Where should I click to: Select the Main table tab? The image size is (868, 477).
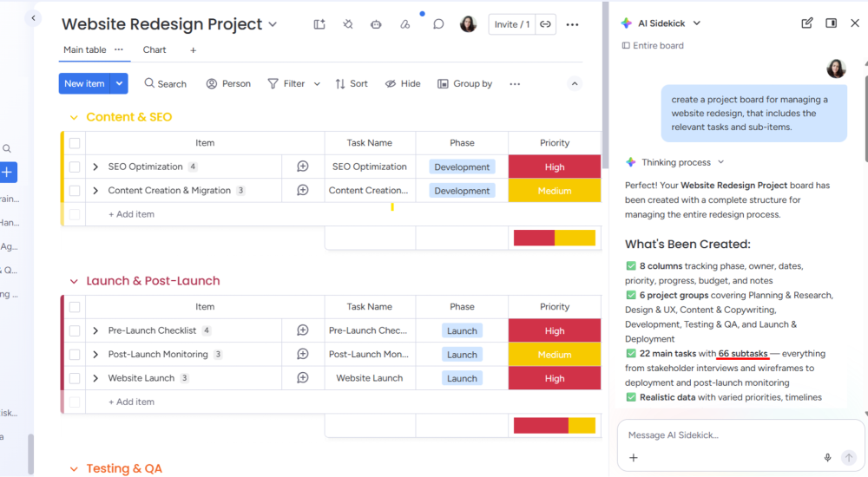pyautogui.click(x=84, y=50)
